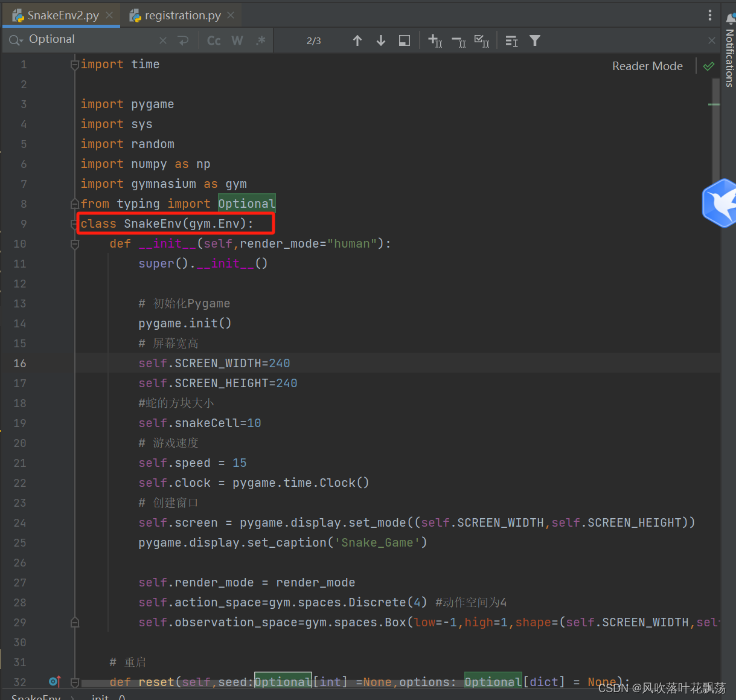Toggle Reader Mode for the file
Screen dimensions: 736x700
pyautogui.click(x=647, y=66)
